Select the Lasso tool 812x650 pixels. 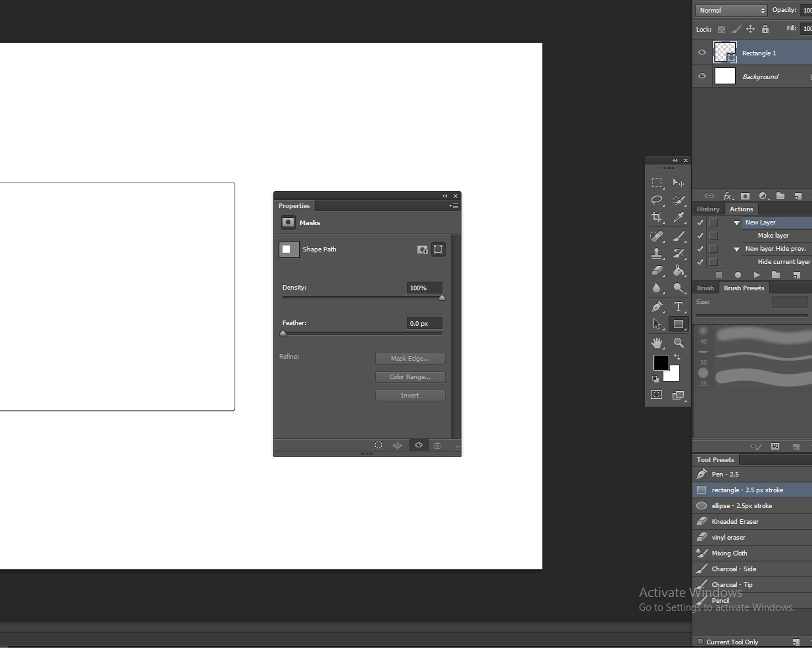pos(656,200)
